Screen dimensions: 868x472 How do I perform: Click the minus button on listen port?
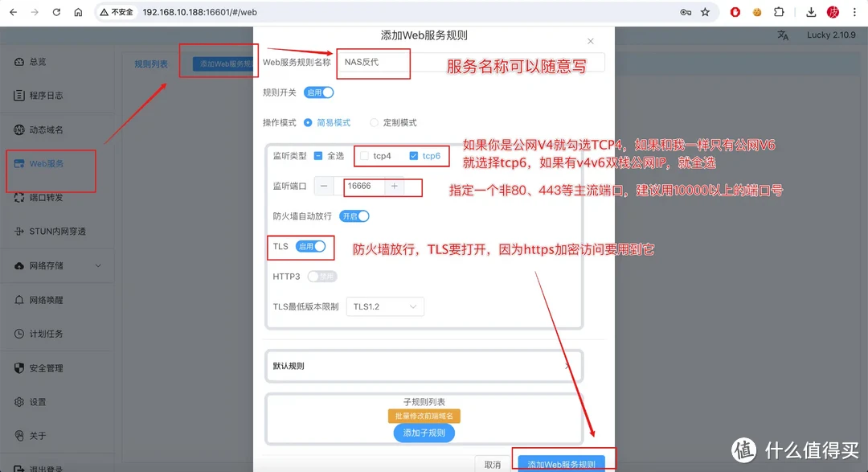click(x=324, y=186)
